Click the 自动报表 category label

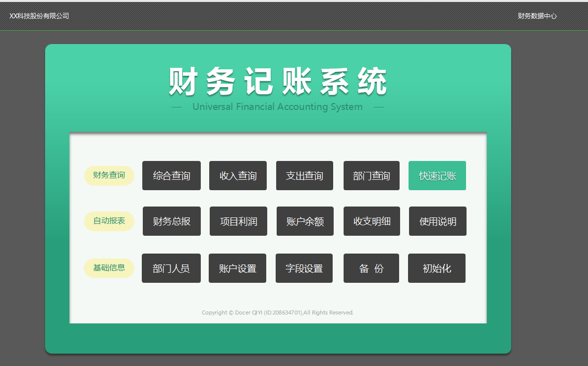coord(109,221)
